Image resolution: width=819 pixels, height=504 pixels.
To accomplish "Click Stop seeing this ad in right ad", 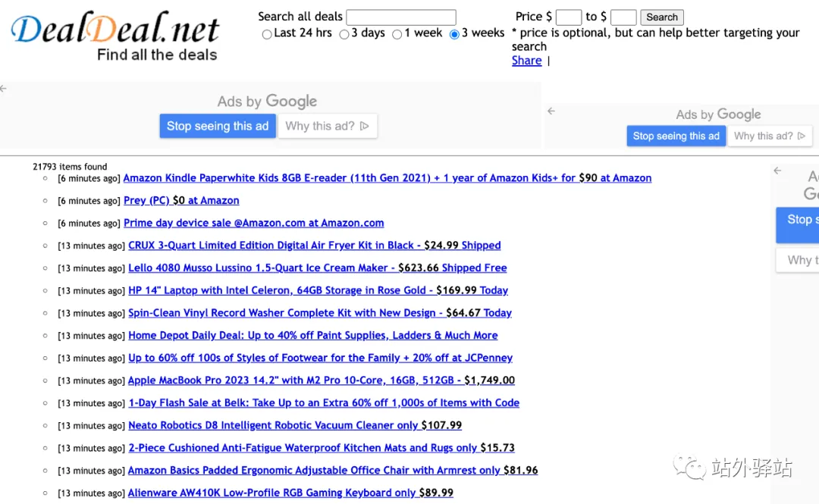I will (676, 136).
